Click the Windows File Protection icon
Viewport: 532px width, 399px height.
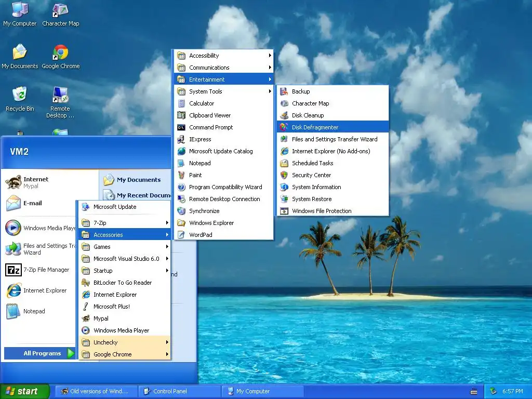pos(284,211)
